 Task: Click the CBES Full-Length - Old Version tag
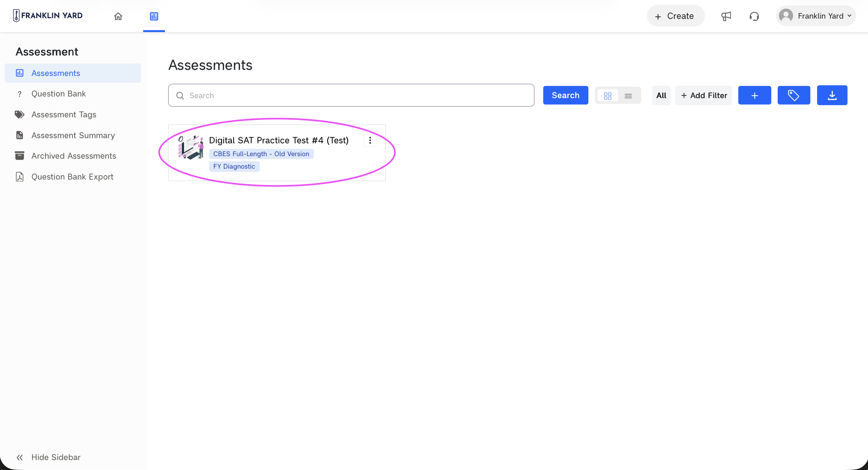[261, 154]
